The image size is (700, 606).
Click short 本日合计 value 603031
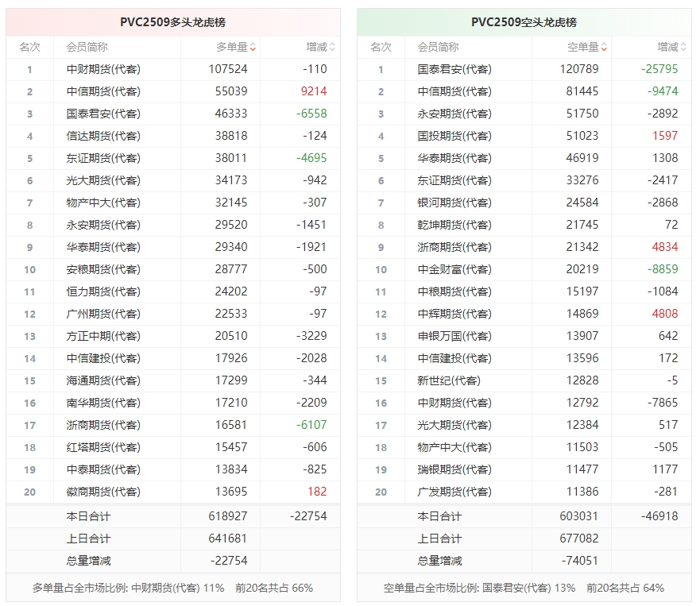tap(579, 516)
